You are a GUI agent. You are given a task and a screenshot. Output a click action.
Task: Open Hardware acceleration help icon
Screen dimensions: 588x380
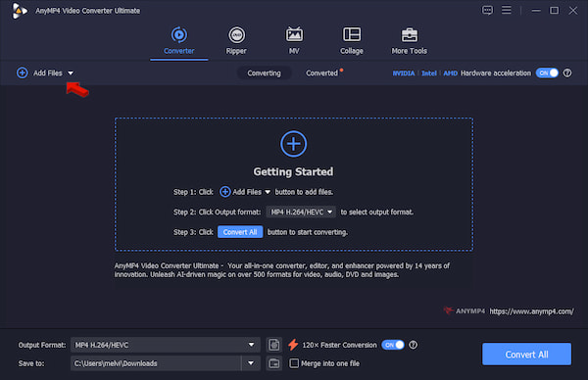pos(567,73)
